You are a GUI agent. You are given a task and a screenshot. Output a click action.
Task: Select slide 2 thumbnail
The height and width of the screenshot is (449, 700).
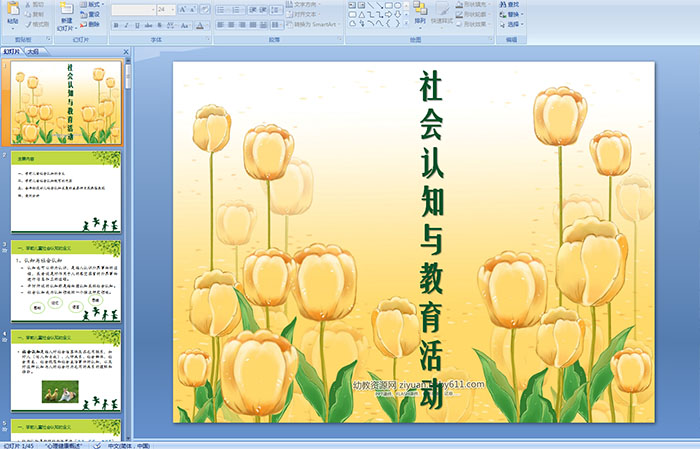click(66, 191)
